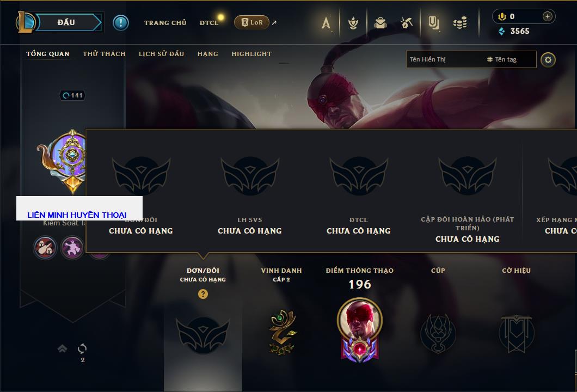Open the Loot crafting hammer icon
Screen dimensions: 577x392
406,23
